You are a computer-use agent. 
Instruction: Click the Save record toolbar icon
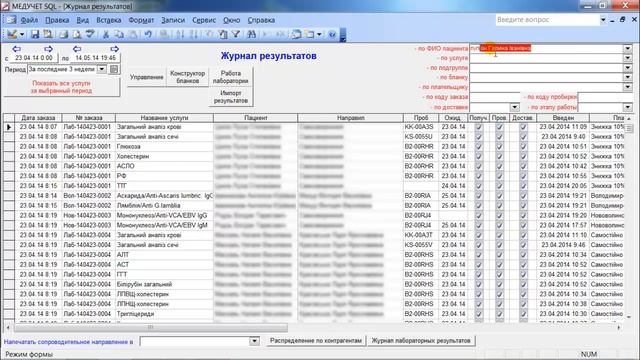point(35,34)
